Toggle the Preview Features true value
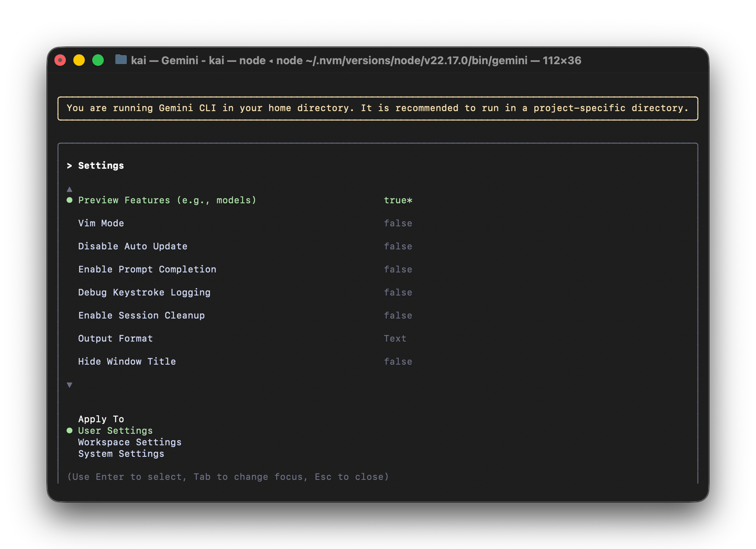 (398, 200)
